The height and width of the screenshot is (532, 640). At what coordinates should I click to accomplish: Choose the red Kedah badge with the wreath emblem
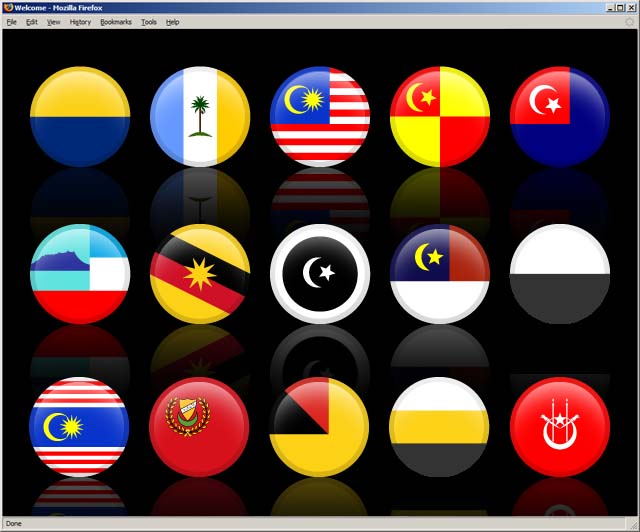(199, 427)
